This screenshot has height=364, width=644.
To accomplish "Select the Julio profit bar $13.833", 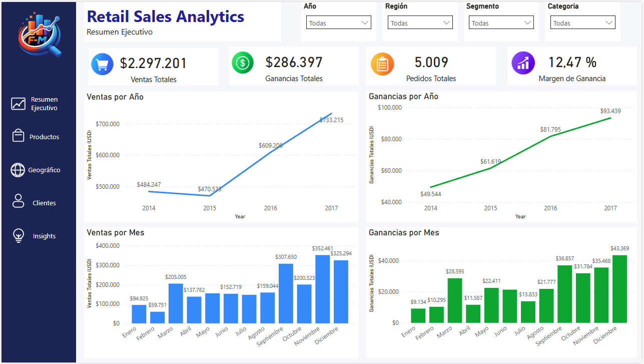I will click(x=528, y=312).
